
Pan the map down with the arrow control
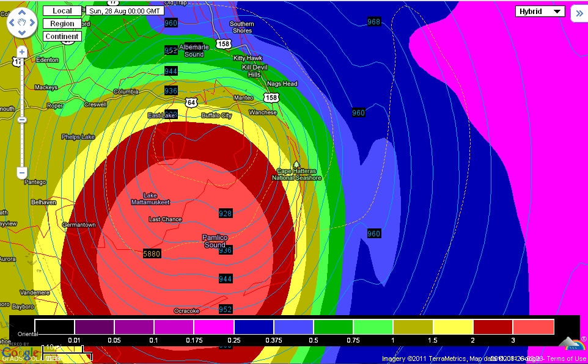22,32
